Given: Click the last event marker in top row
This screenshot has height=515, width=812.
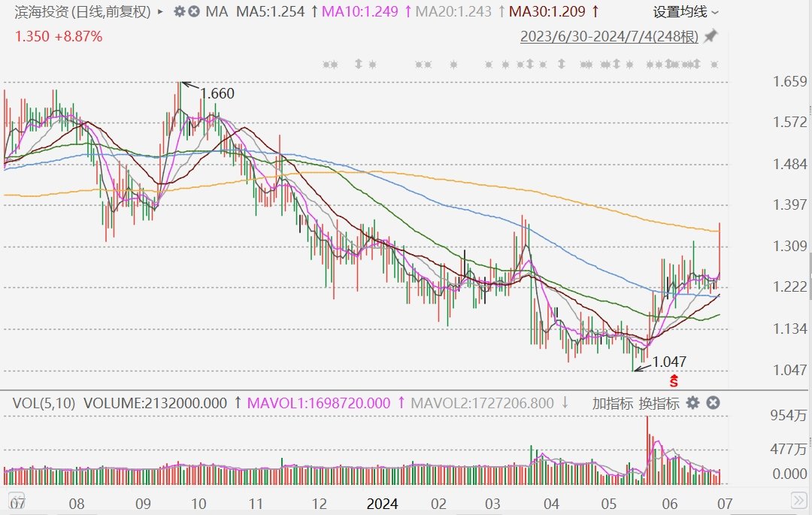Looking at the screenshot, I should point(714,65).
